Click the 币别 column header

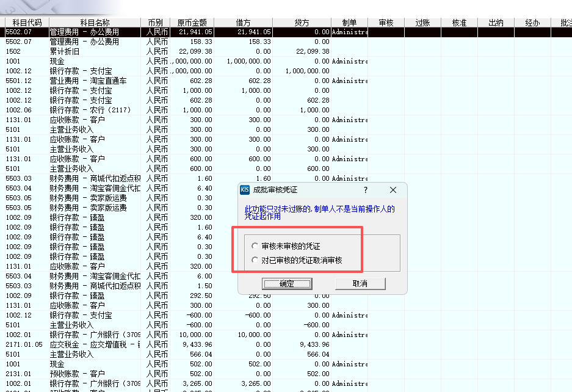click(x=156, y=23)
